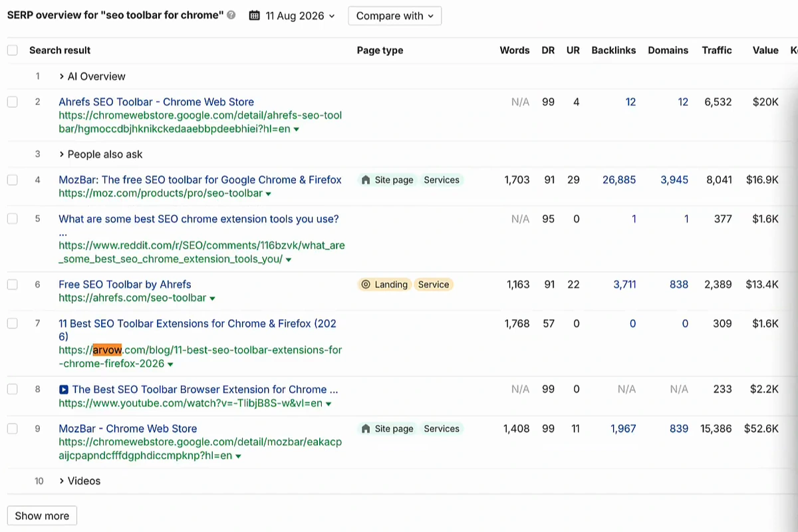Expand the People also ask row
Screen dimensions: 798x532
click(x=100, y=154)
